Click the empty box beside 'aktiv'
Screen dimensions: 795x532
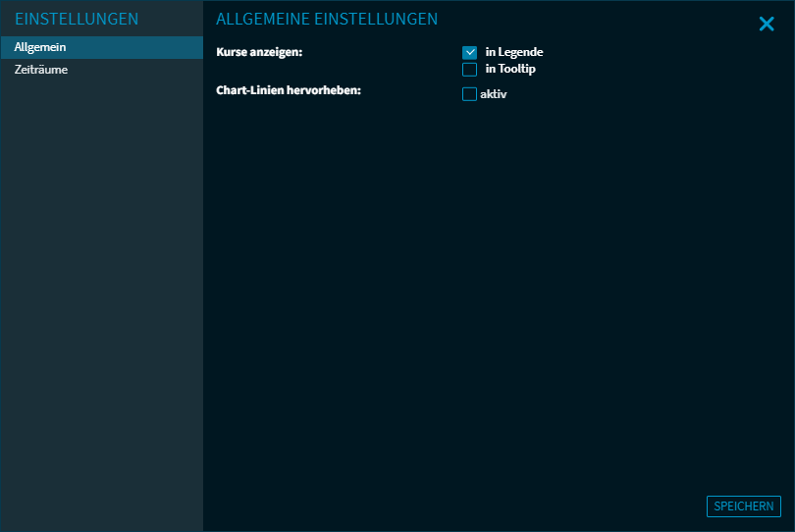469,94
